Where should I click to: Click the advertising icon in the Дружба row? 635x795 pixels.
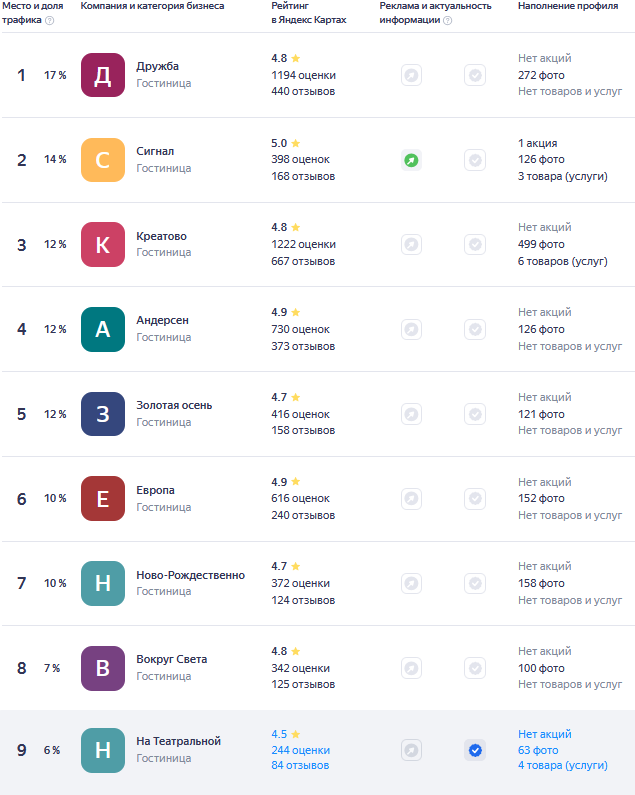coord(411,75)
